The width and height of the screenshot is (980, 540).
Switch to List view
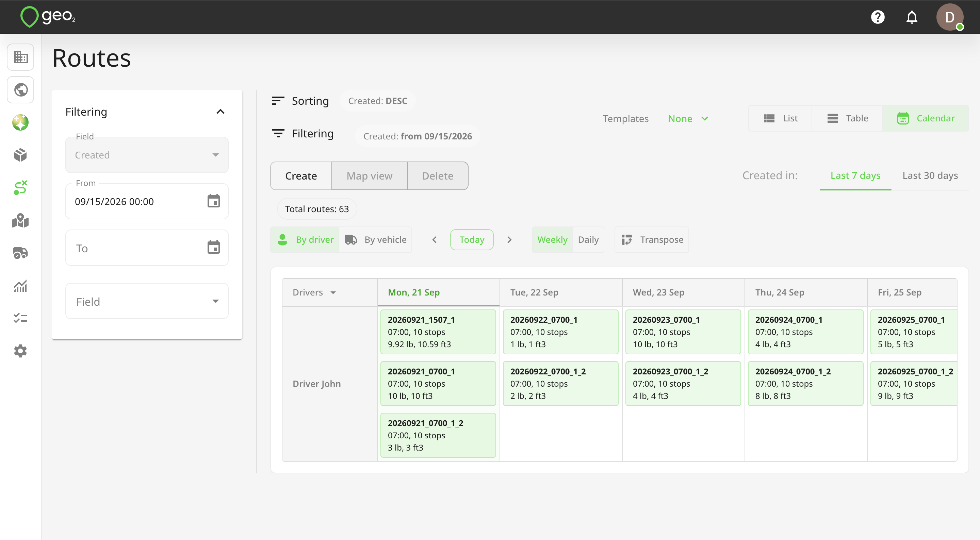(x=781, y=118)
